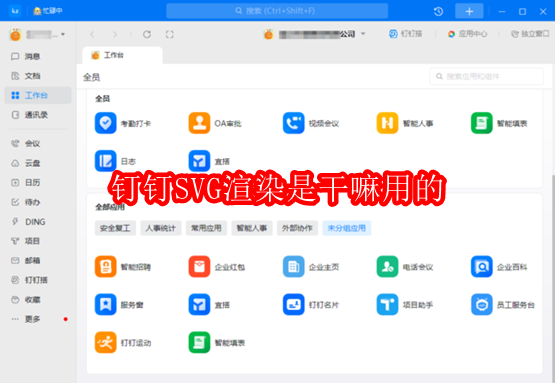
Task: Open 直播 in the 全部应用 section
Action: click(x=209, y=304)
